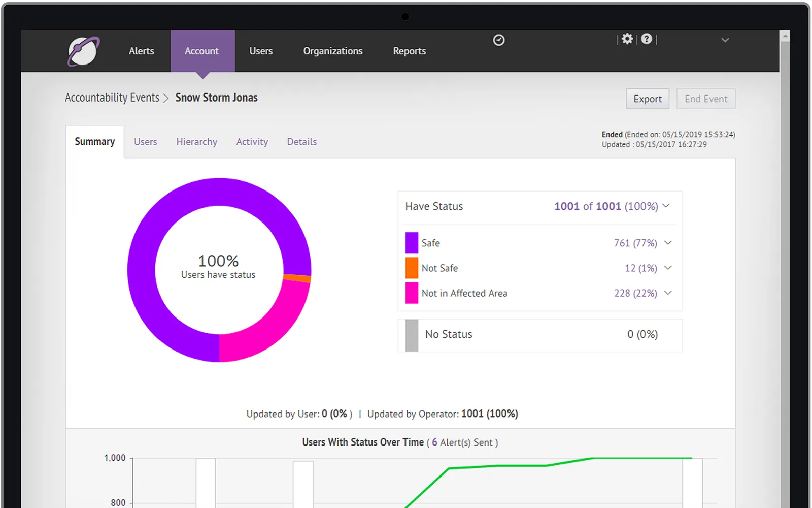Viewport: 812px width, 508px height.
Task: Switch to the Users tab below the breadcrumb
Action: coord(146,142)
